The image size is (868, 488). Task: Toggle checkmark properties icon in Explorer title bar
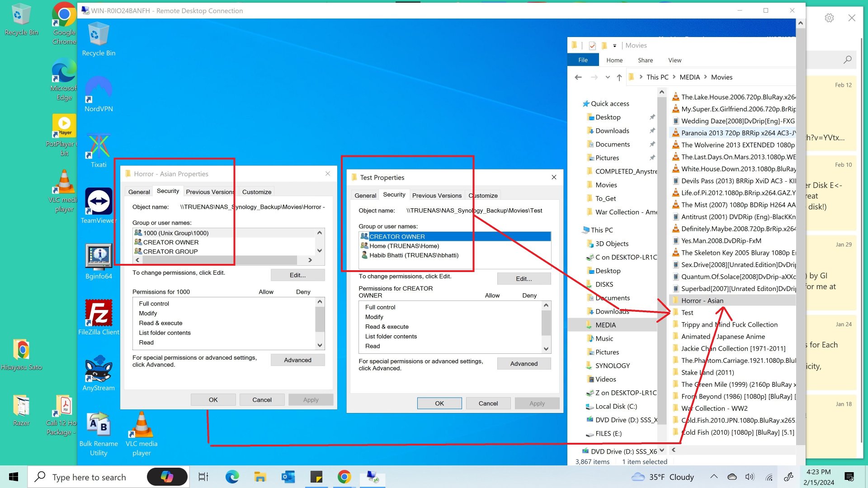pos(592,46)
